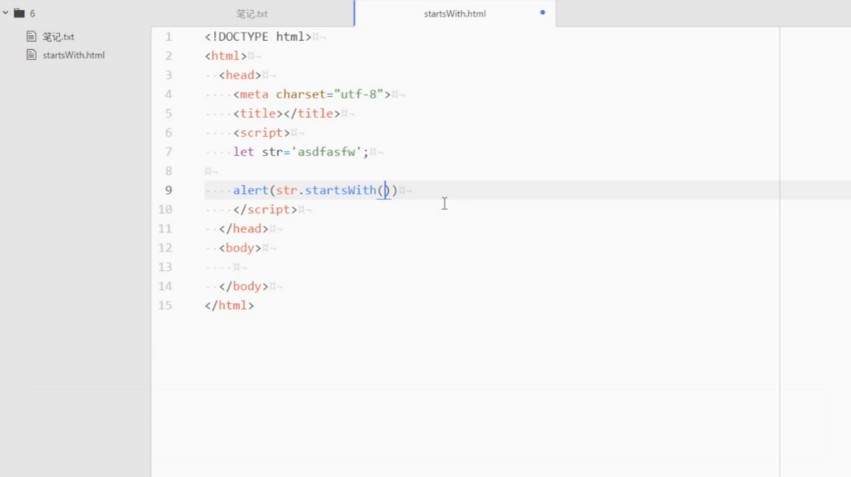The width and height of the screenshot is (851, 477).
Task: Click the closing </html> tag
Action: (229, 306)
